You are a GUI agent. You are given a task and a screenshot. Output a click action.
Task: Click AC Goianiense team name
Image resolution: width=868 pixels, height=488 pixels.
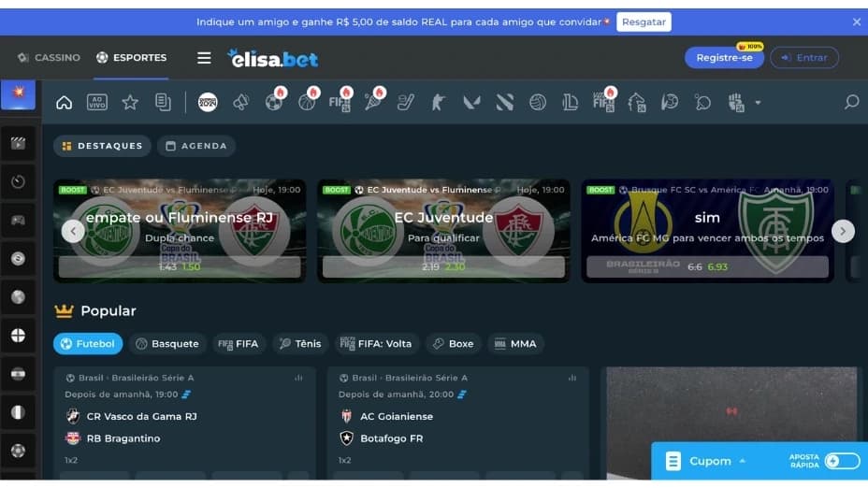[397, 417]
